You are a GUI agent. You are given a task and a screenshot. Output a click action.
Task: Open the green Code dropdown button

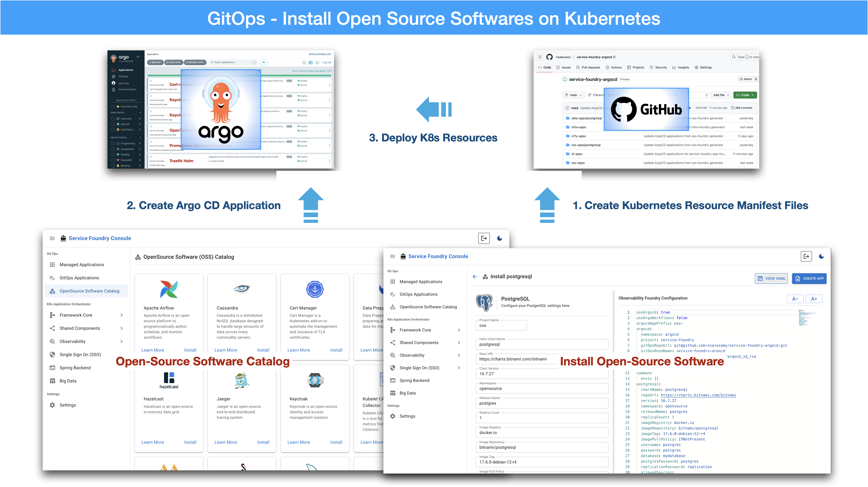(745, 95)
